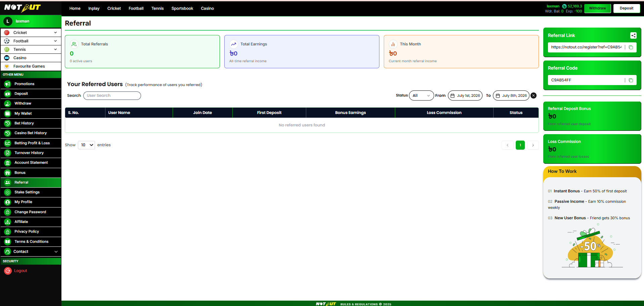Screen dimensions: 644x306
Task: Open Sportsbook in top navigation
Action: coord(182,8)
